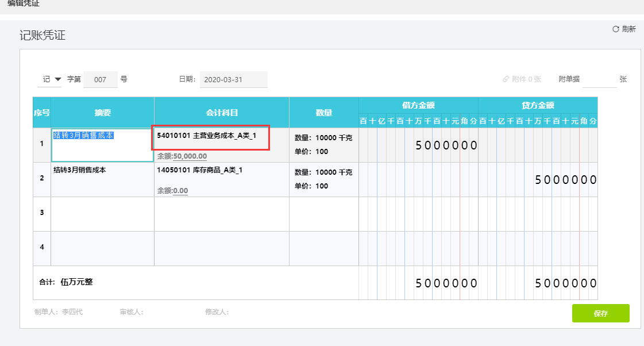This screenshot has width=644, height=346.
Task: Click row 2 quantity 10000 千克
Action: [323, 172]
